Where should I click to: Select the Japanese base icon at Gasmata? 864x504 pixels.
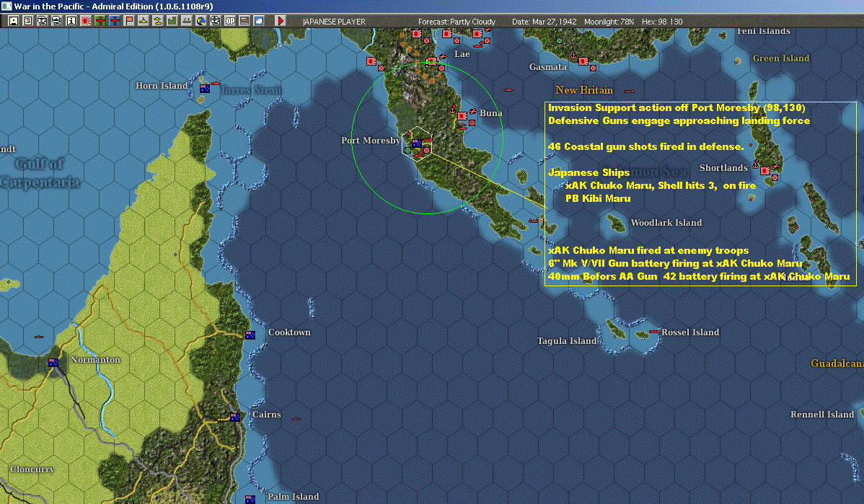tap(583, 61)
